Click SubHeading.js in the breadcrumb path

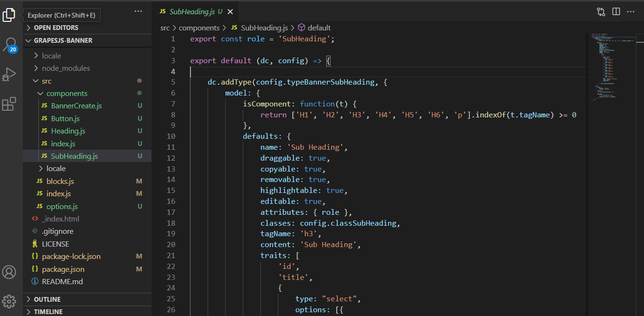click(x=264, y=28)
